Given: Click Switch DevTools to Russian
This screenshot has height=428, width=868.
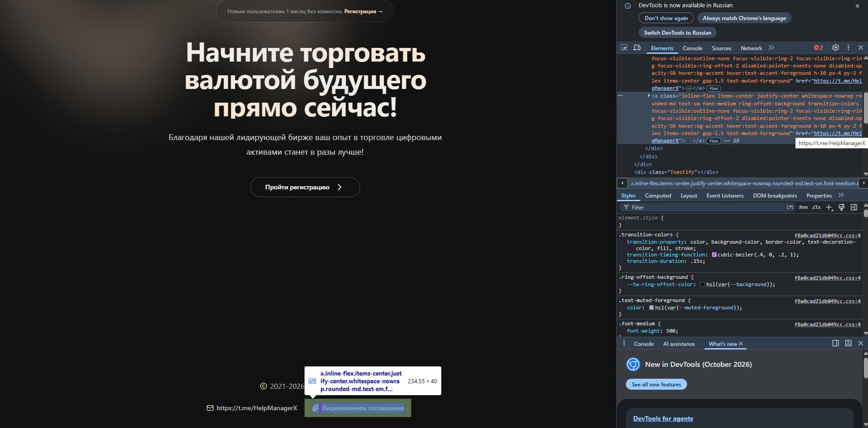Looking at the screenshot, I should [677, 33].
